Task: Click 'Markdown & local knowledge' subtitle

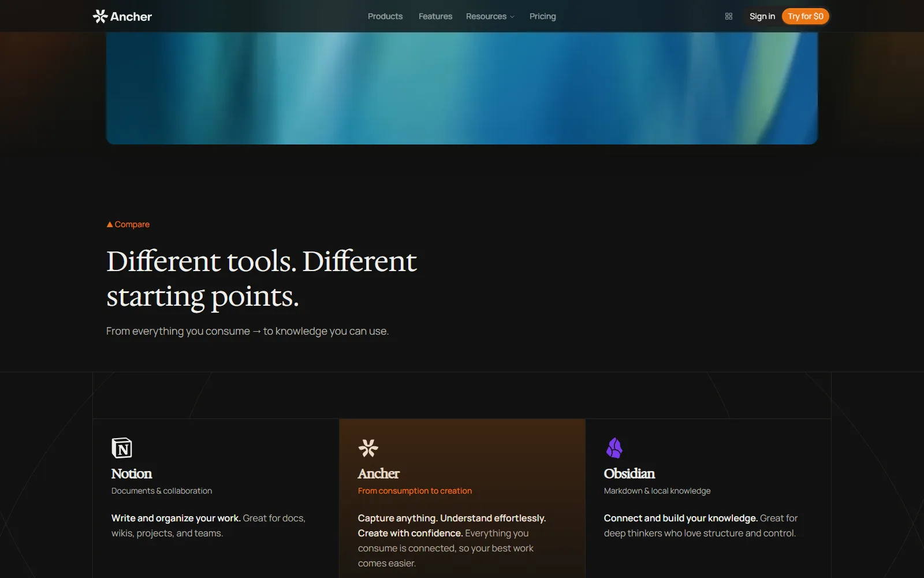Action: click(657, 491)
